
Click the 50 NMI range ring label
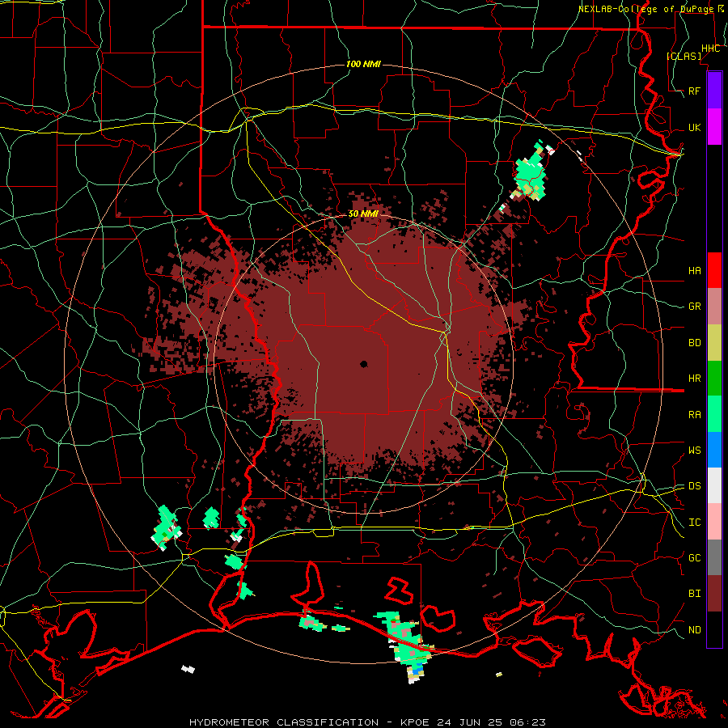tap(363, 214)
